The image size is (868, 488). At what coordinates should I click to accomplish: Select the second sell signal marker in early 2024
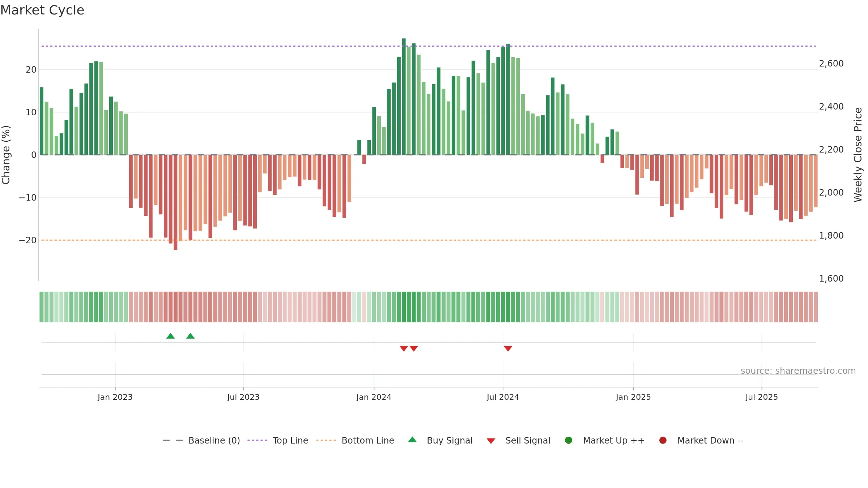click(x=414, y=348)
